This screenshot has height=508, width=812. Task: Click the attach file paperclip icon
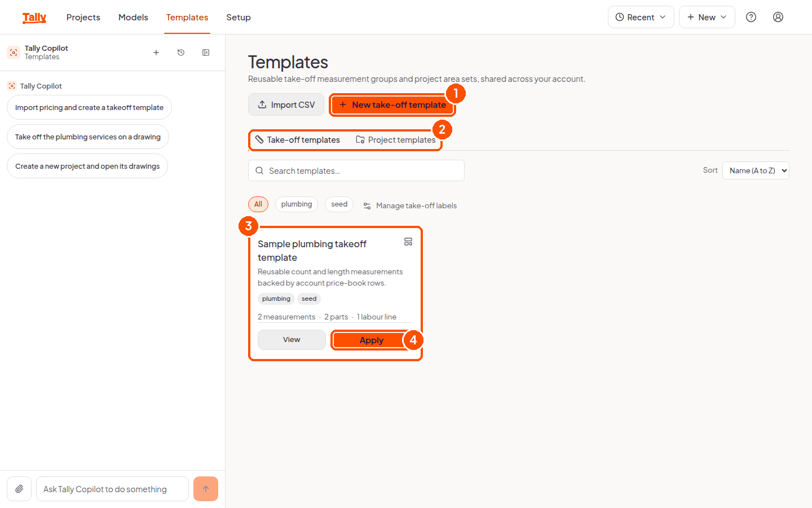tap(19, 489)
